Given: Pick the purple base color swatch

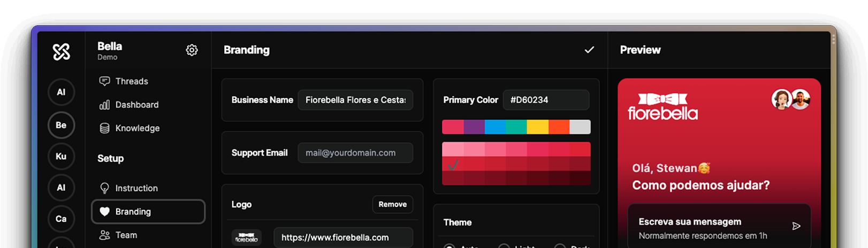Looking at the screenshot, I should pyautogui.click(x=474, y=127).
